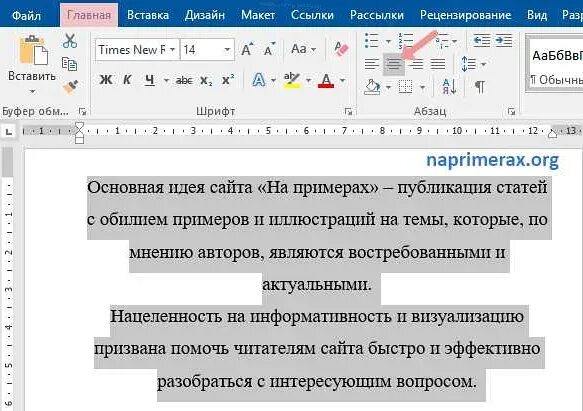
Task: Select the Format Painter brush icon
Action: coord(70,87)
